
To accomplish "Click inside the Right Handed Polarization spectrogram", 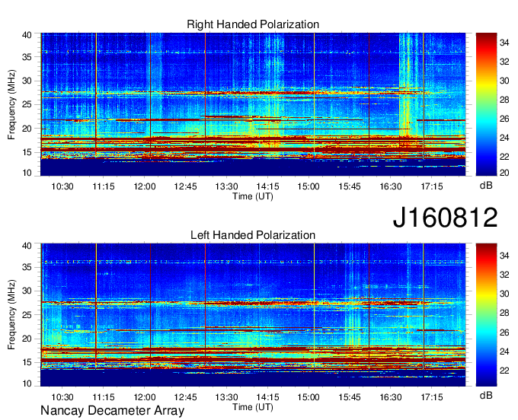I will [253, 104].
